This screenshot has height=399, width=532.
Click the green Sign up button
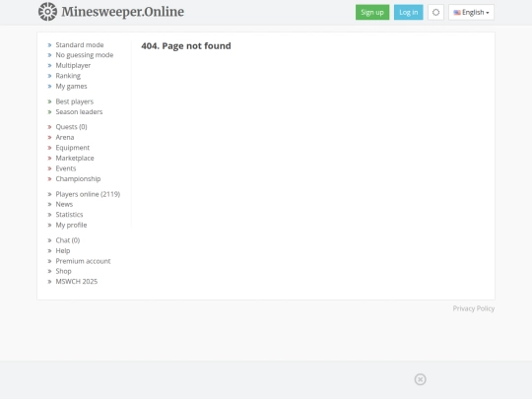(372, 12)
